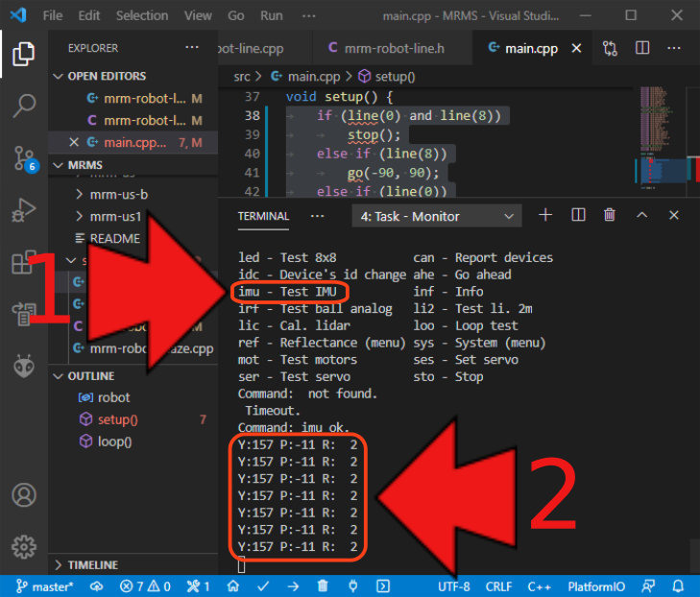
Task: Open the Search view in activity bar
Action: [24, 105]
